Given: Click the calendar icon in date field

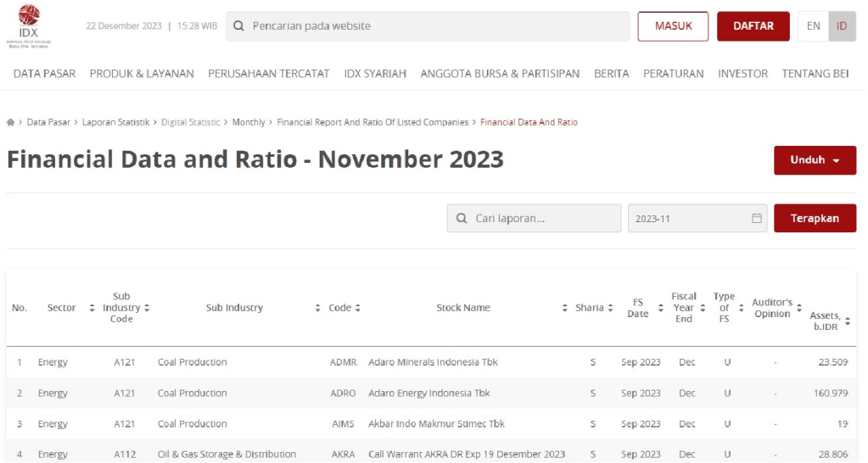Looking at the screenshot, I should click(x=756, y=219).
